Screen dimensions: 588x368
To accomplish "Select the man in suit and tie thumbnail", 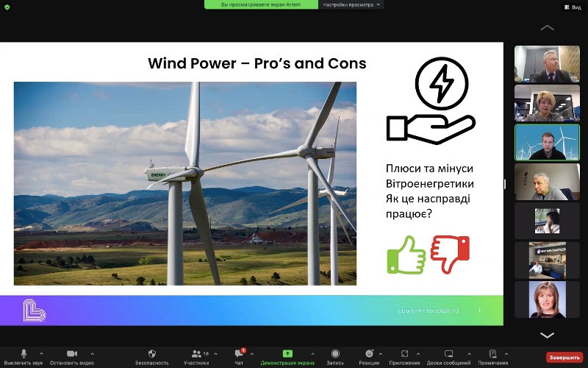I will coord(547,64).
